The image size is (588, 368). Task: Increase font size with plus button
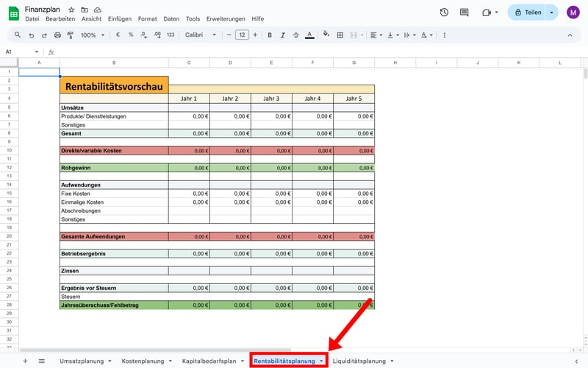(x=255, y=35)
